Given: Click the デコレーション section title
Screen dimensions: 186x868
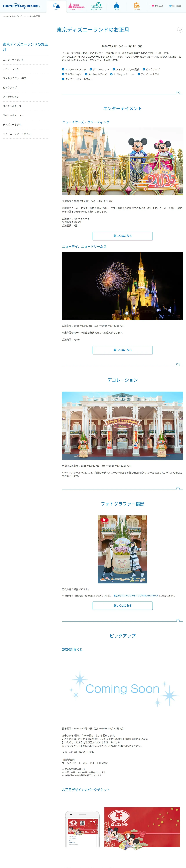Looking at the screenshot, I should [x=123, y=380].
